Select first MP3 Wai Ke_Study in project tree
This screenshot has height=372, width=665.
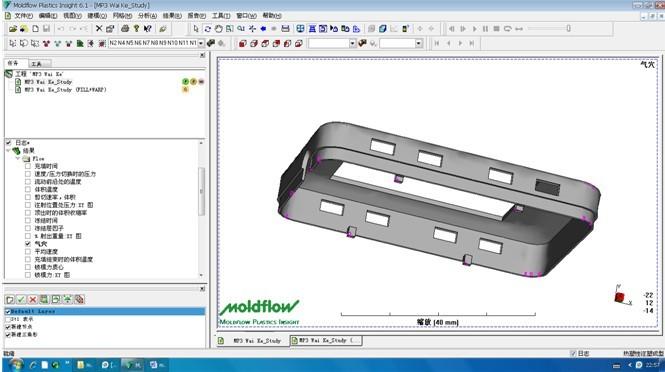point(48,82)
